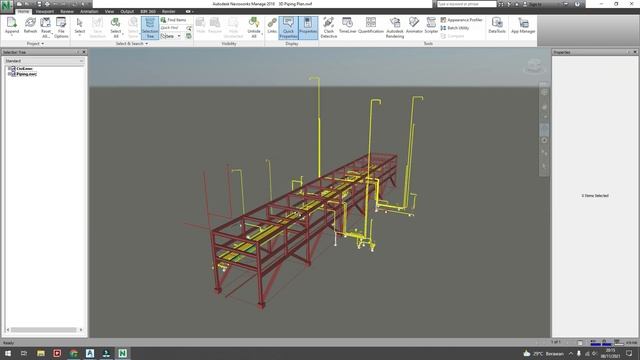Open Appearance Profiler
The width and height of the screenshot is (640, 360).
click(461, 20)
